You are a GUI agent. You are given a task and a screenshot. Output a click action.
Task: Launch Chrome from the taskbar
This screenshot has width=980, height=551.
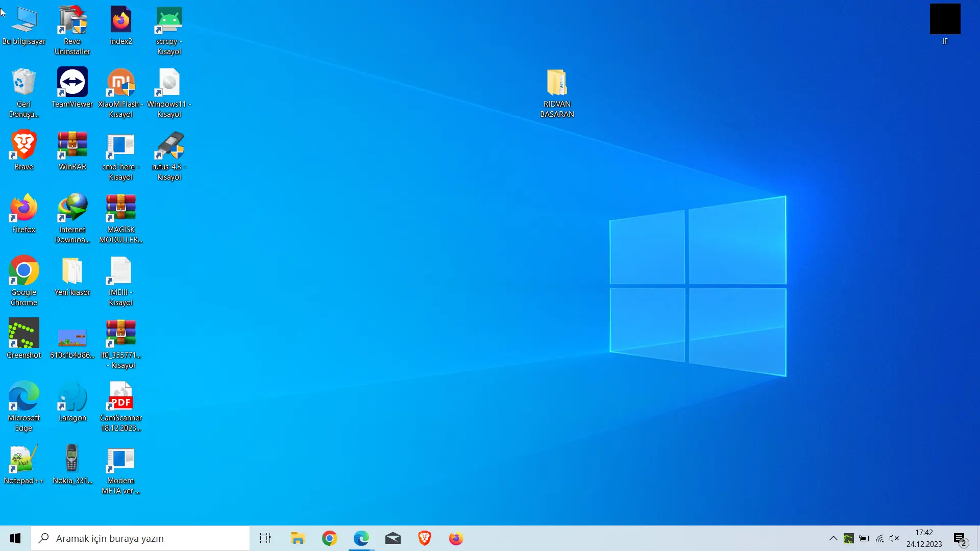(329, 538)
